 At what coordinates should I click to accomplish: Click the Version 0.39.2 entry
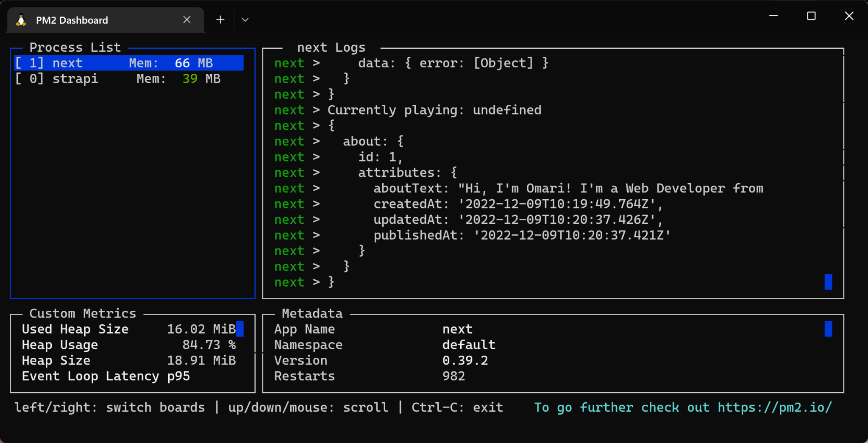465,360
